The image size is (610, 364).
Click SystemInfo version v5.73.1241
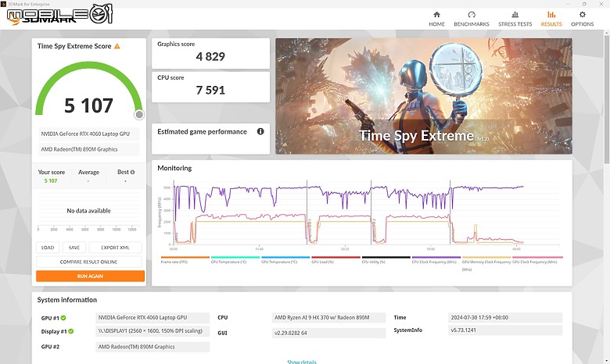505,330
